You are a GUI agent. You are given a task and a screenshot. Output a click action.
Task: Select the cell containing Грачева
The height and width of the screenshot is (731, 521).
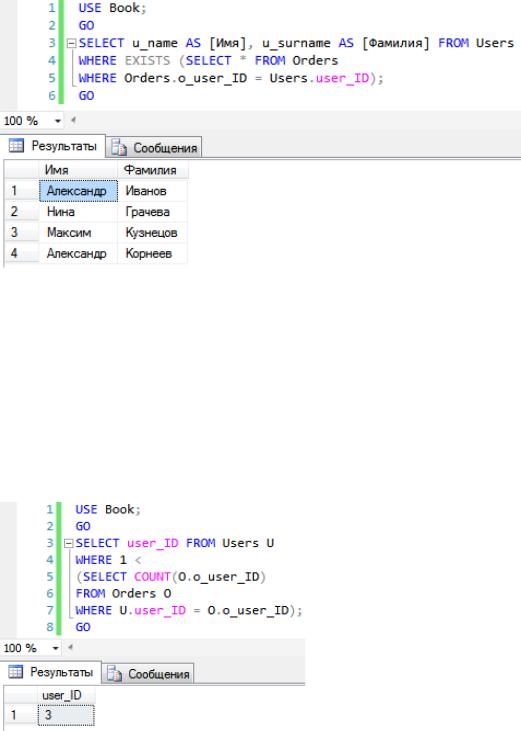pyautogui.click(x=152, y=212)
